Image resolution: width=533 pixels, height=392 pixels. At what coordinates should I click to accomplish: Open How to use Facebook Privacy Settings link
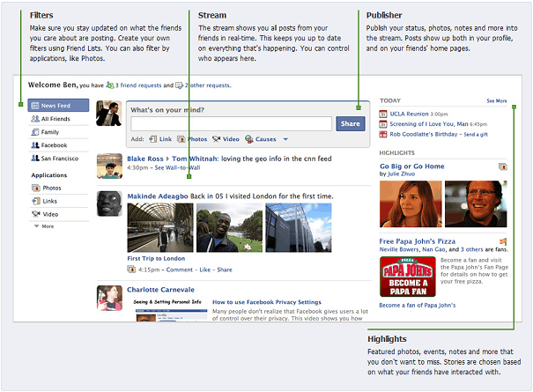click(x=267, y=302)
